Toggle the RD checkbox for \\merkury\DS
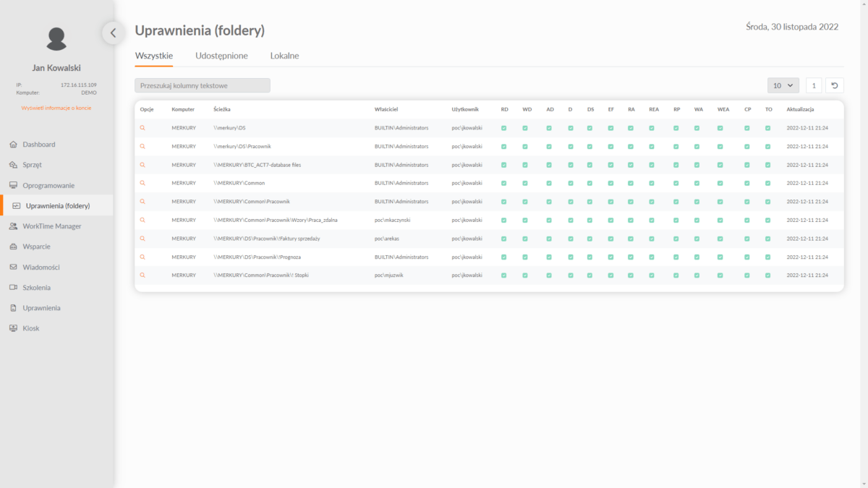 pos(503,127)
